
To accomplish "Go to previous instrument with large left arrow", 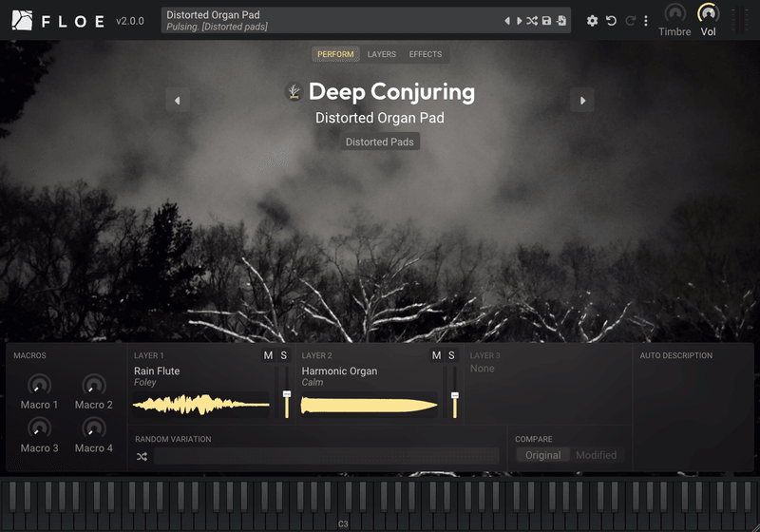I will (178, 101).
